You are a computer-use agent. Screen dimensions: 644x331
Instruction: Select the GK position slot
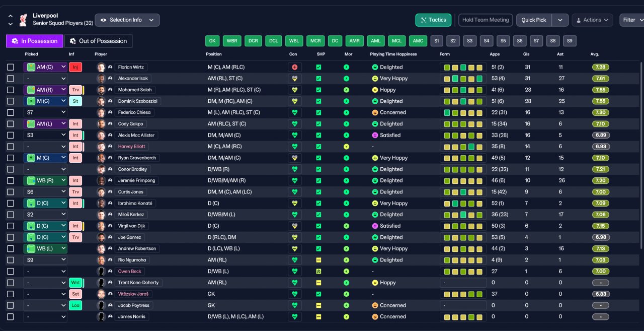coord(212,41)
